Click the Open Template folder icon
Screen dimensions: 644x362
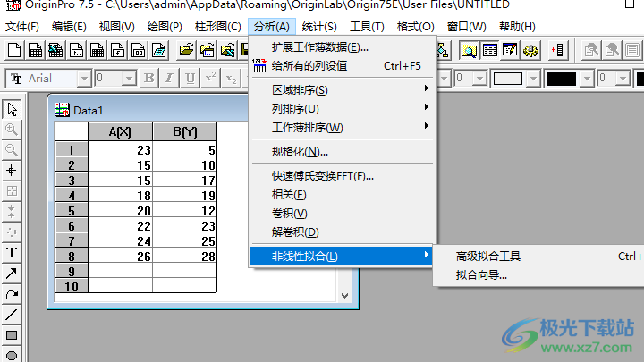pyautogui.click(x=207, y=50)
